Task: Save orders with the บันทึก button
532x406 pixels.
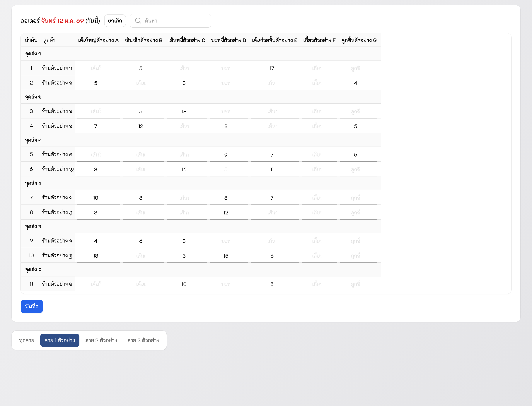Action: click(x=32, y=306)
